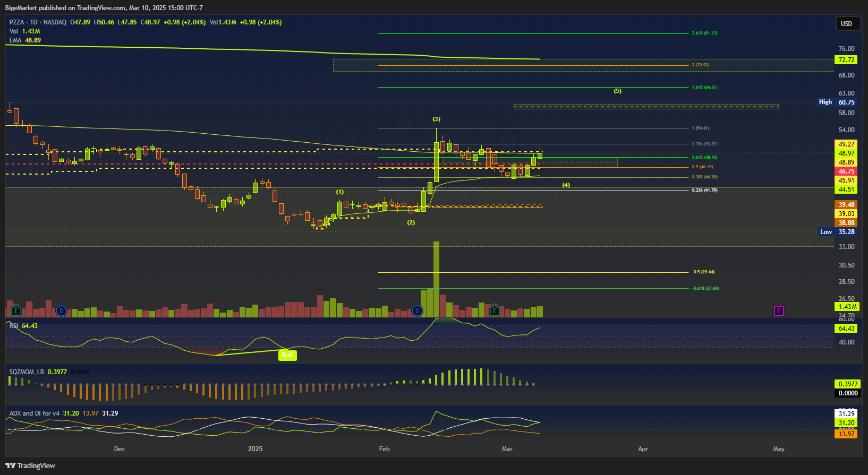Click the Low 35.28 price label
Screen dimensions: 868x475
tap(838, 232)
